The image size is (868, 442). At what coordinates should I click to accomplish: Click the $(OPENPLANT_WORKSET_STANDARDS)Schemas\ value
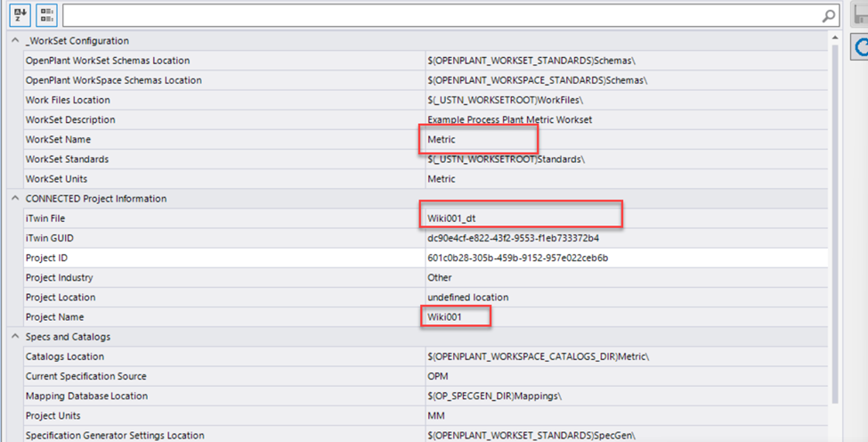tap(531, 61)
